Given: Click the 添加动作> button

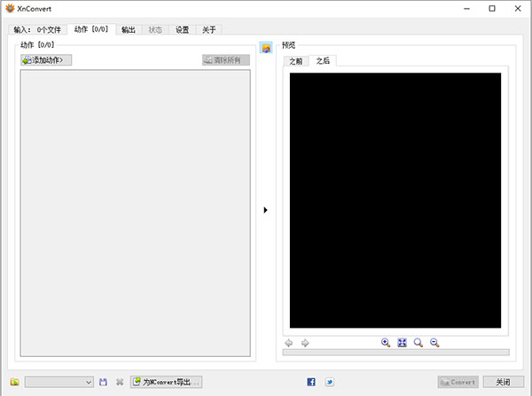Looking at the screenshot, I should point(46,60).
